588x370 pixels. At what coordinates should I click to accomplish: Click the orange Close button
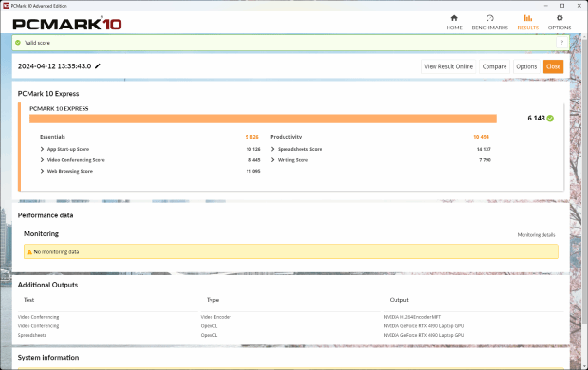[x=553, y=66]
